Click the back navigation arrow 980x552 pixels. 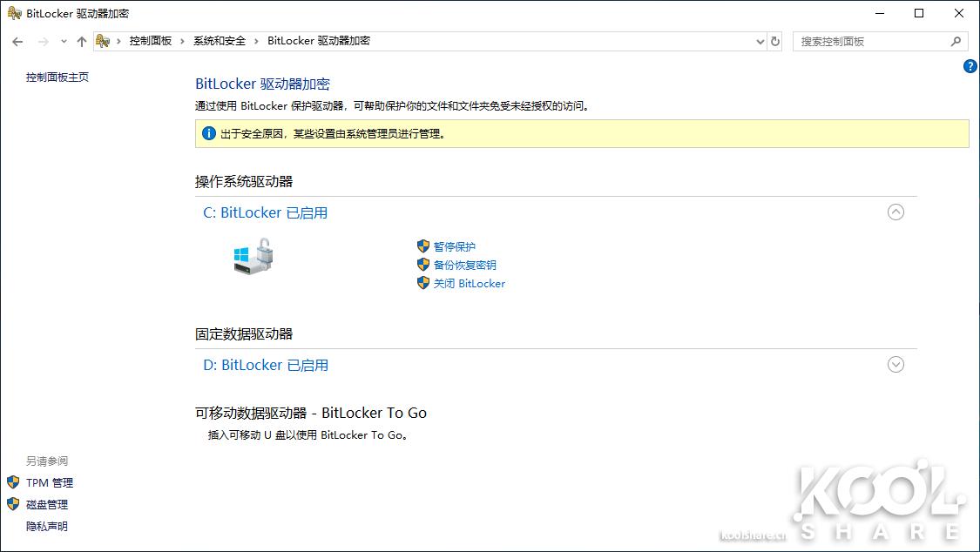click(17, 41)
